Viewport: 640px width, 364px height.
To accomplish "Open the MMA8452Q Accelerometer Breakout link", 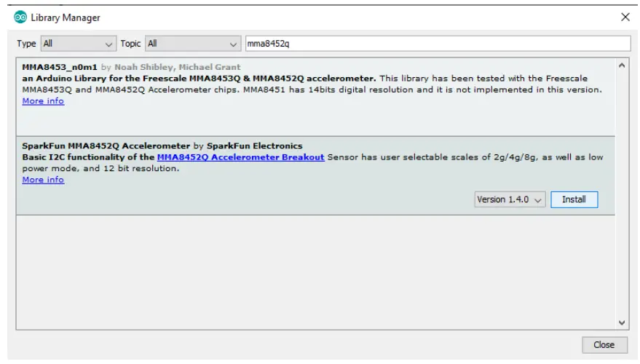I will pos(241,157).
